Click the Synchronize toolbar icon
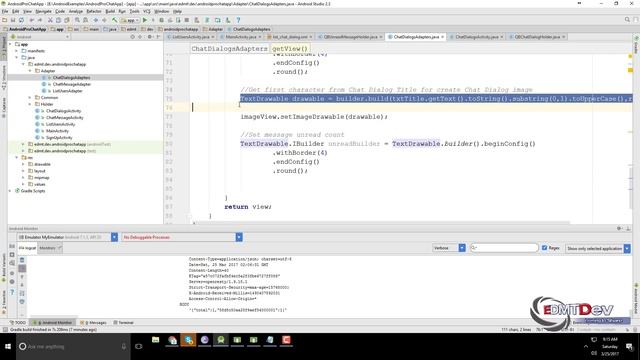The width and height of the screenshot is (640, 360). 21,20
